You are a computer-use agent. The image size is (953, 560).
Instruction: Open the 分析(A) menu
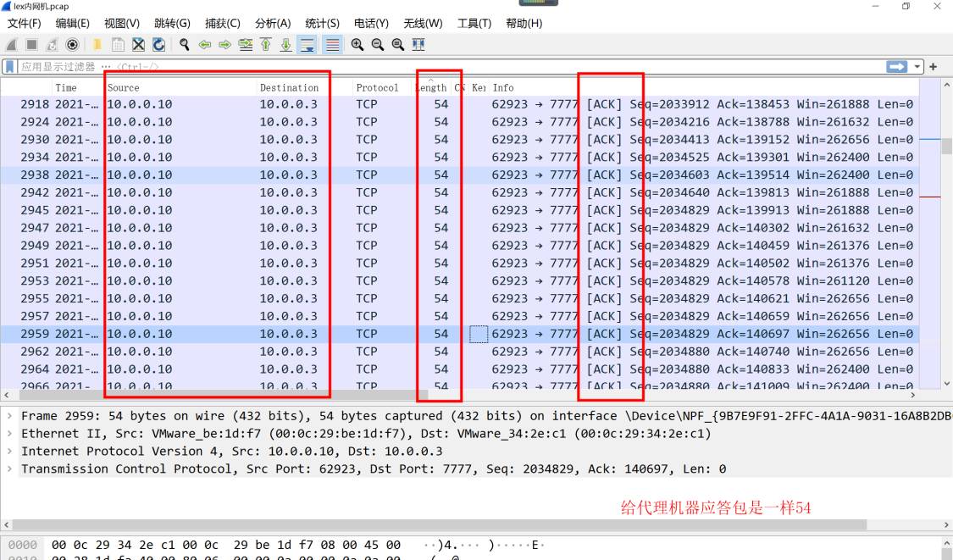[x=272, y=23]
